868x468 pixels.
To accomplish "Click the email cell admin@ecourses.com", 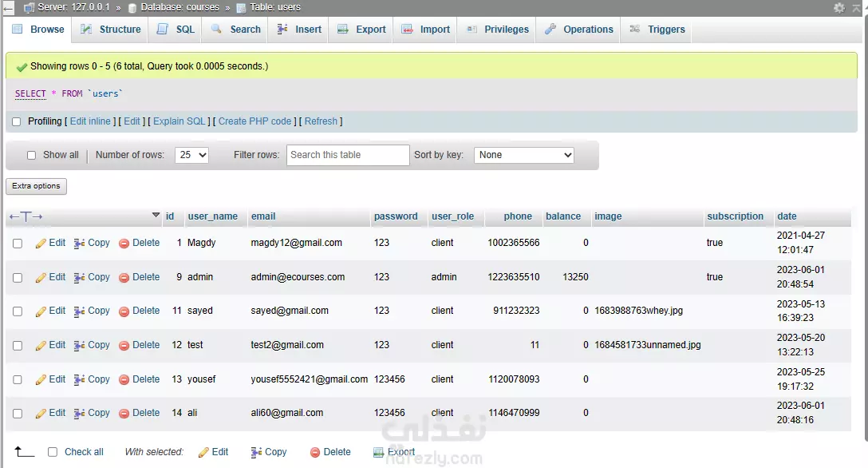I will (x=298, y=277).
